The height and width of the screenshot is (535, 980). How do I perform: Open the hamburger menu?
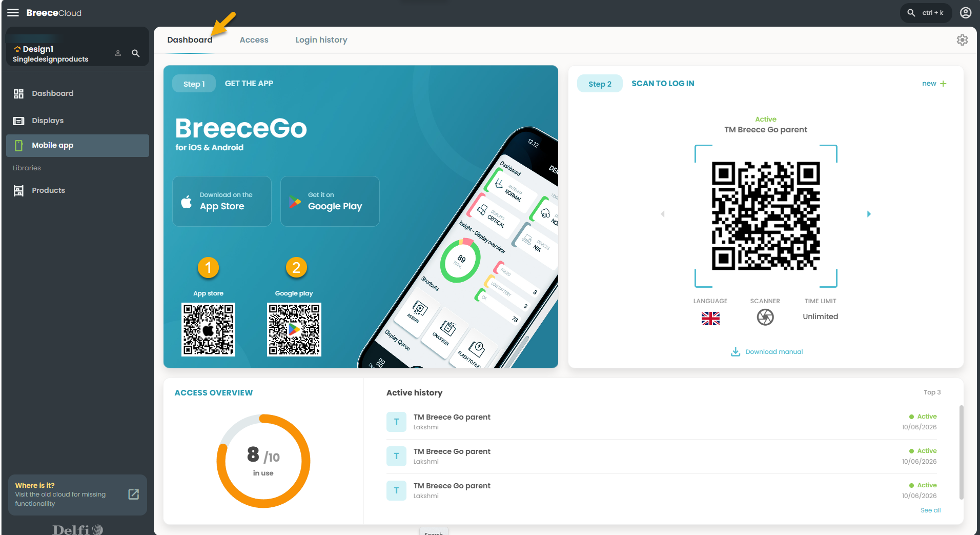(x=13, y=13)
